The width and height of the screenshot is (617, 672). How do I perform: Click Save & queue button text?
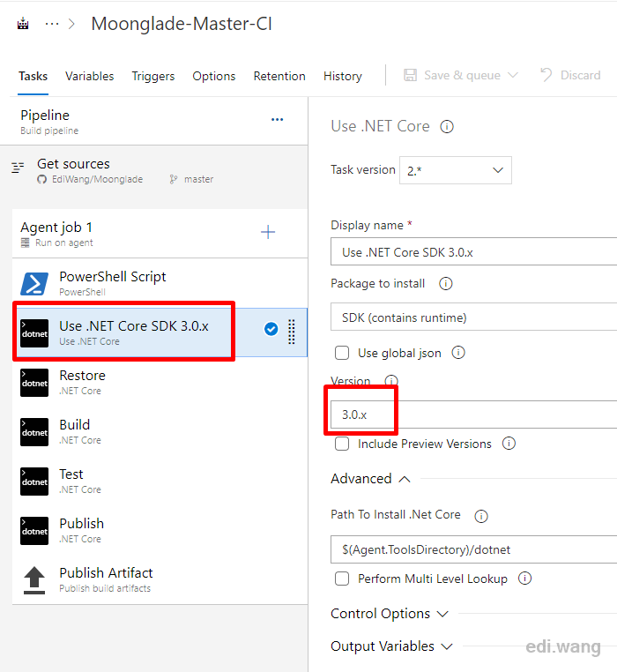pos(462,76)
